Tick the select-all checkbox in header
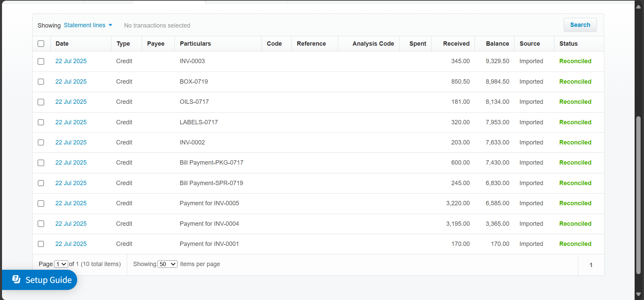Image resolution: width=644 pixels, height=300 pixels. pos(41,44)
